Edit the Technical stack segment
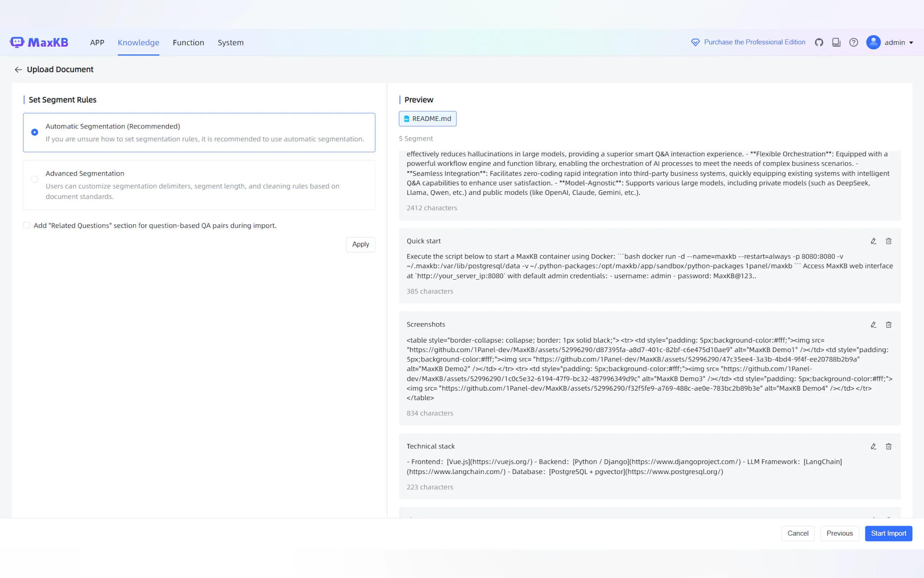The image size is (924, 578). (x=873, y=447)
